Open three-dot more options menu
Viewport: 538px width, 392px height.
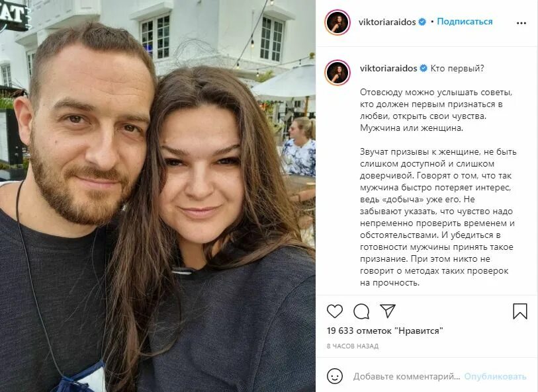coord(521,23)
